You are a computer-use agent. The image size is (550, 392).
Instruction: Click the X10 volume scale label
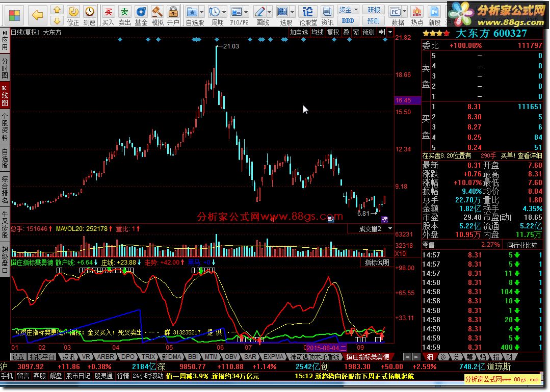[400, 253]
